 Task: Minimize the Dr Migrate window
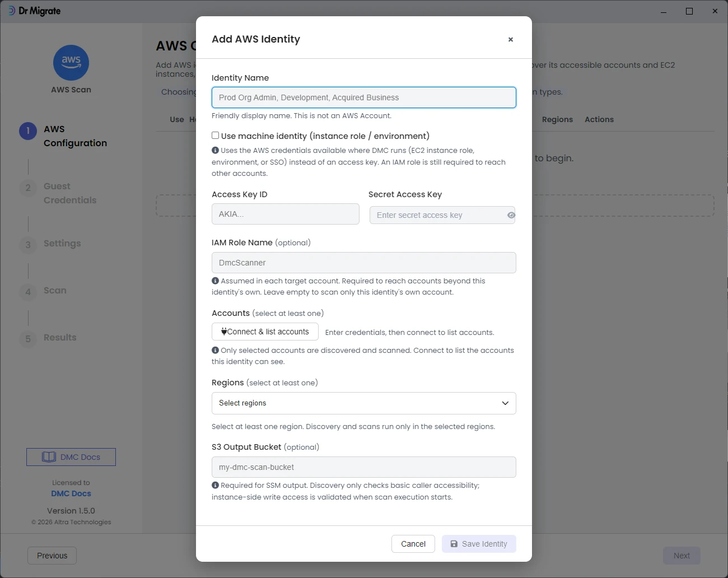click(x=664, y=11)
